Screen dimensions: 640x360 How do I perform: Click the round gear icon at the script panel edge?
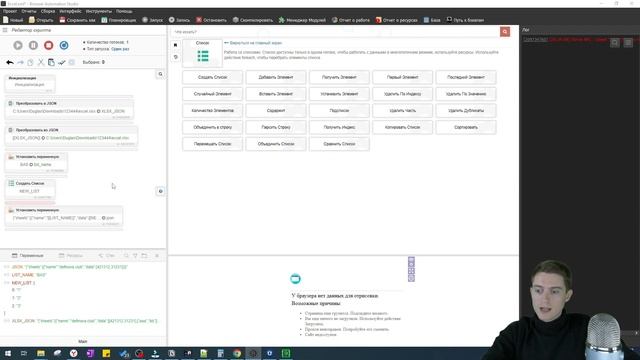coord(160,191)
